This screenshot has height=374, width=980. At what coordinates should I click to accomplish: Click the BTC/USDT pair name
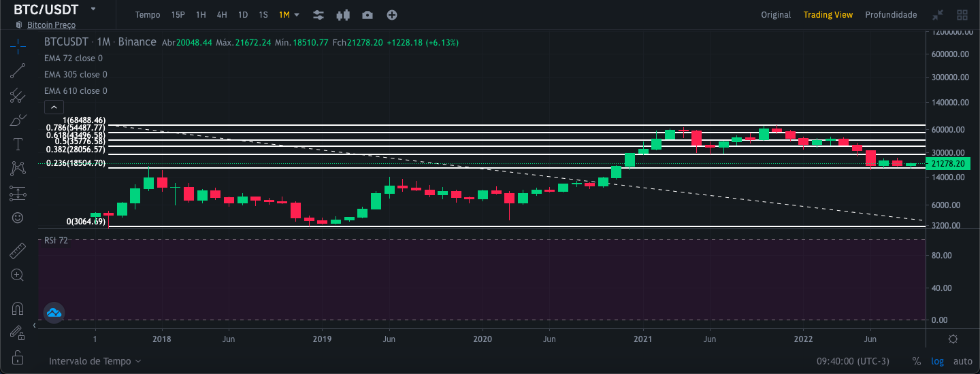[46, 10]
